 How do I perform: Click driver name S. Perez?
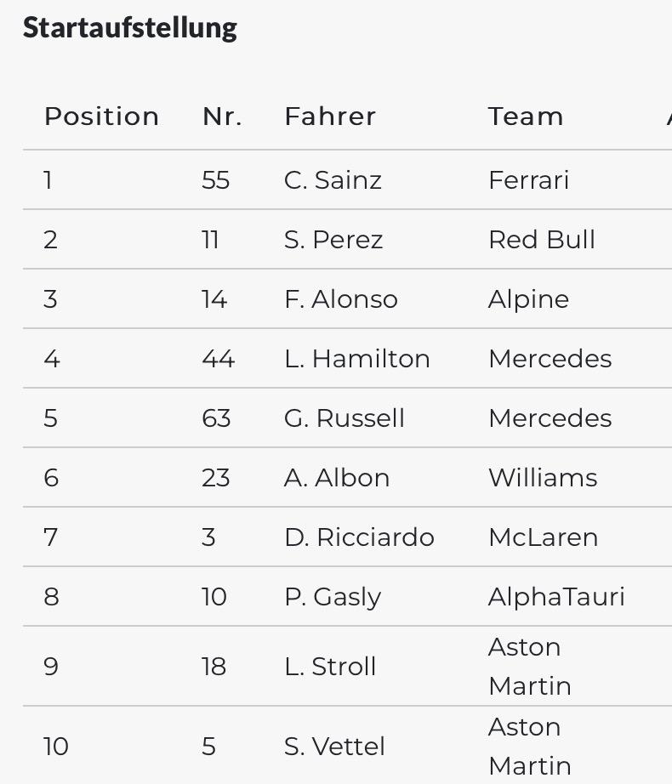(x=333, y=240)
